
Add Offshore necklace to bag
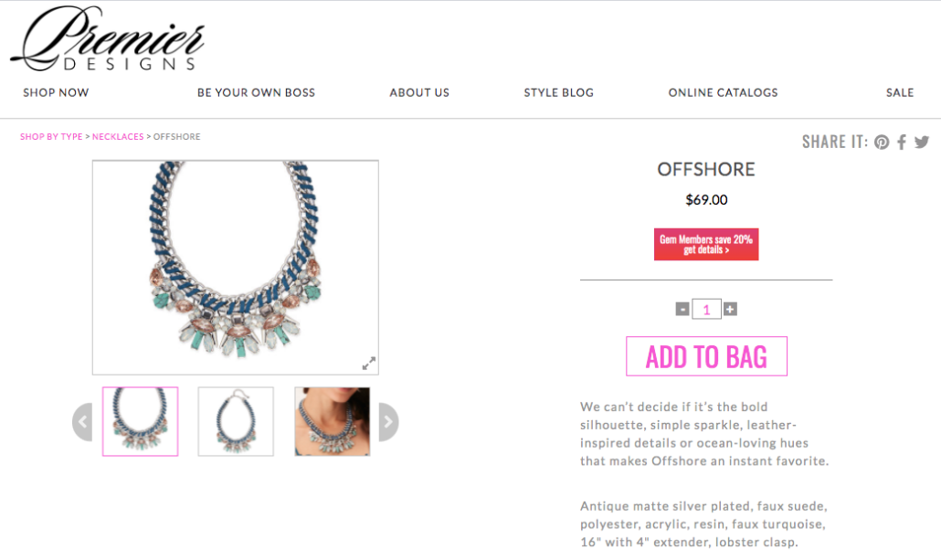coord(706,356)
